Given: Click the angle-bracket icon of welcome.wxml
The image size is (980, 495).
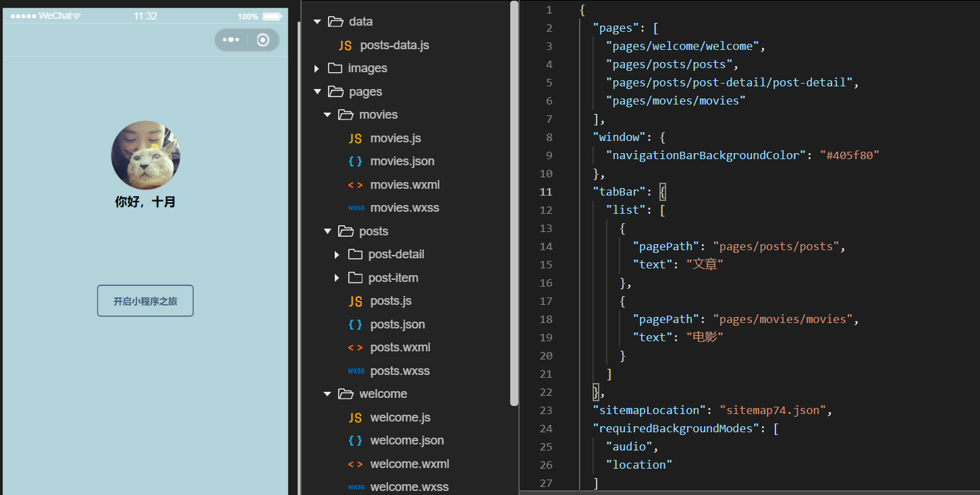Looking at the screenshot, I should [355, 464].
